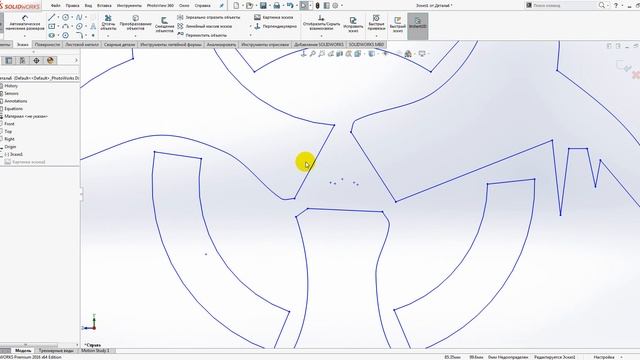Click the Open file icon
Screen dimensions: 640x360
coord(249,6)
